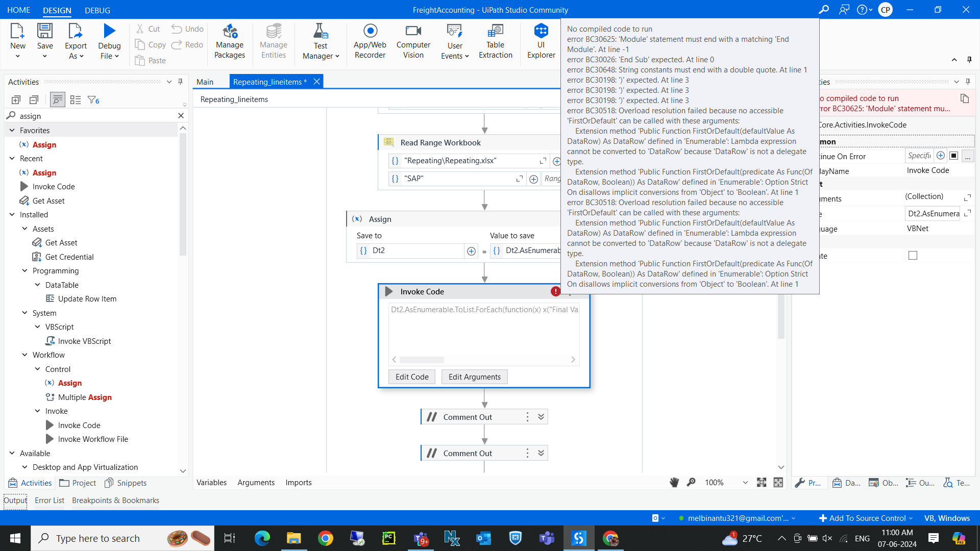980x551 pixels.
Task: Click the Edit Arguments button
Action: pyautogui.click(x=474, y=377)
